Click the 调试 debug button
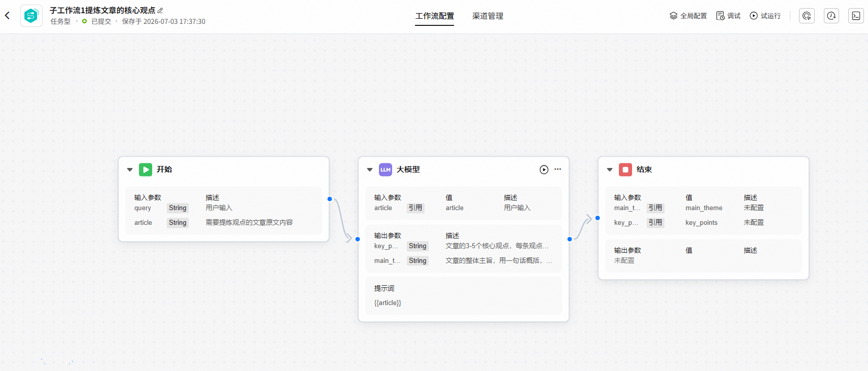Viewport: 868px width, 371px height. [x=728, y=16]
